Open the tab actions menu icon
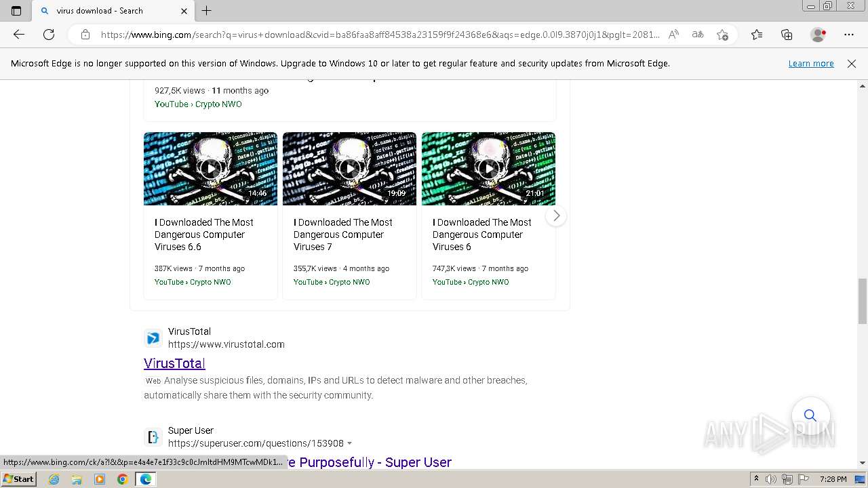This screenshot has height=488, width=868. tap(16, 11)
